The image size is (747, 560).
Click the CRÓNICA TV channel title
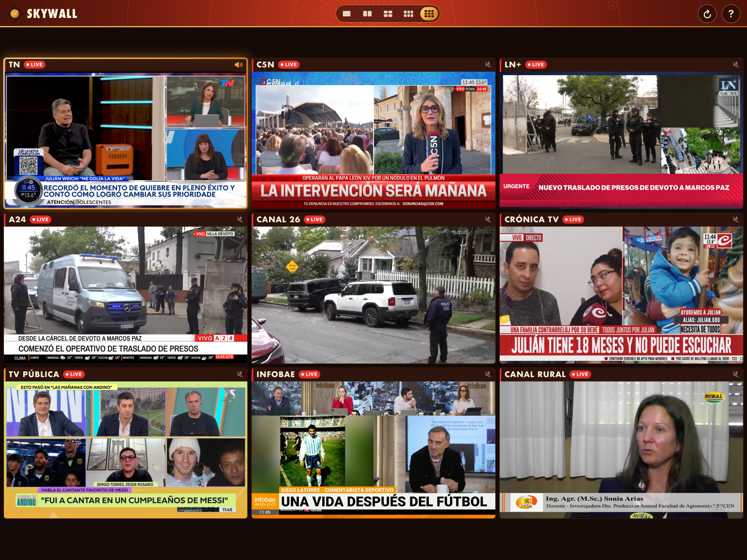point(531,219)
